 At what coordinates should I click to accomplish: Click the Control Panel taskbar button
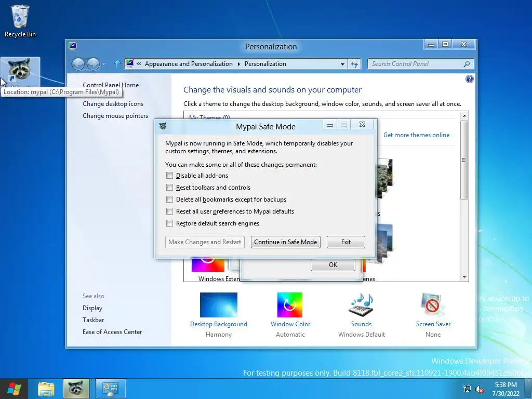[110, 389]
